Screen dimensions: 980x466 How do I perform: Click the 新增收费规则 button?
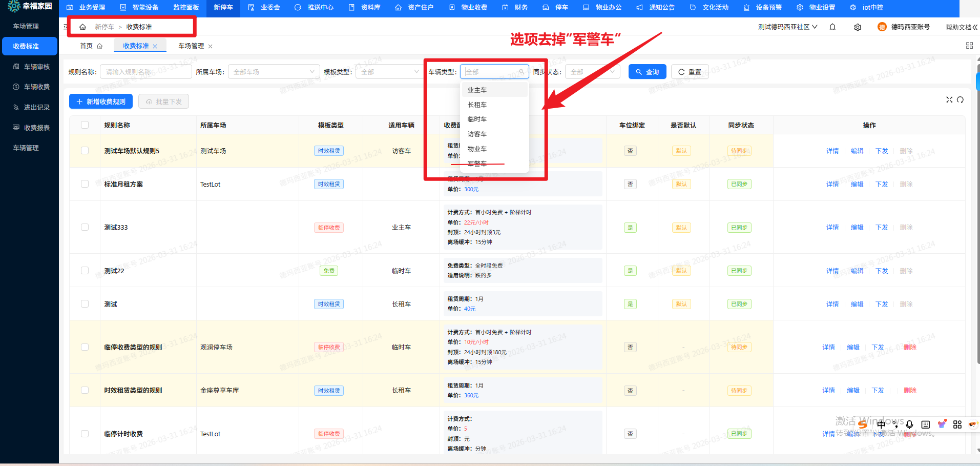(101, 102)
